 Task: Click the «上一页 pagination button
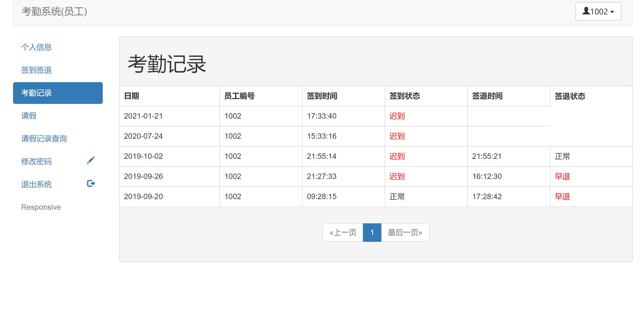point(343,233)
